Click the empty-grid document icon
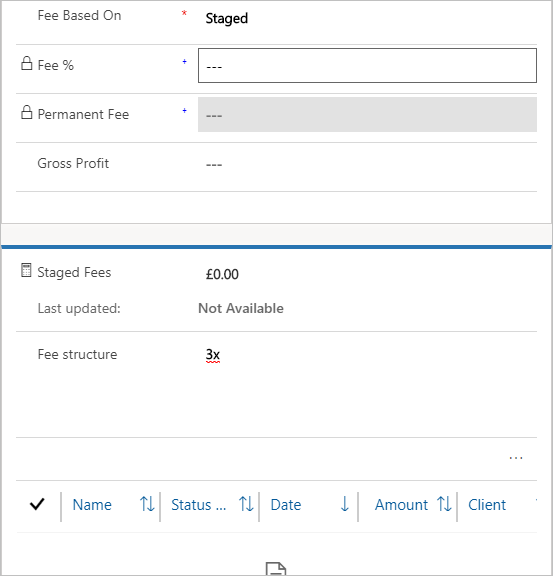The height and width of the screenshot is (576, 553). [x=276, y=569]
